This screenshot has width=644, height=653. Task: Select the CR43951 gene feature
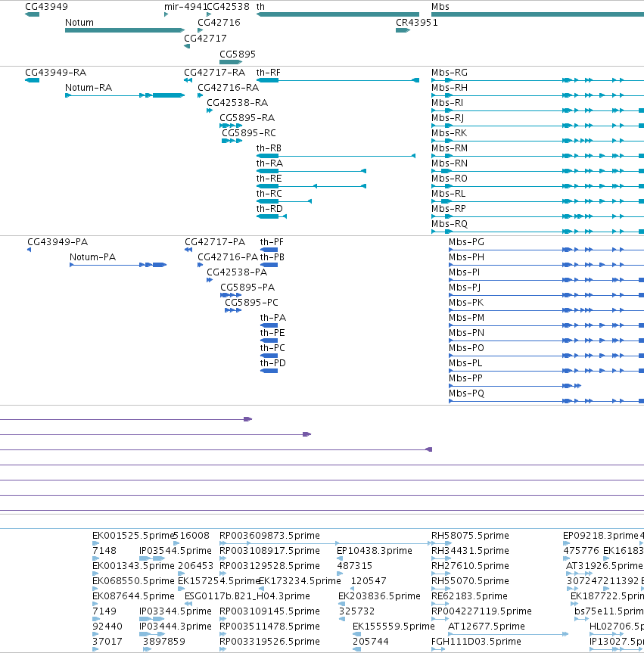tap(403, 30)
